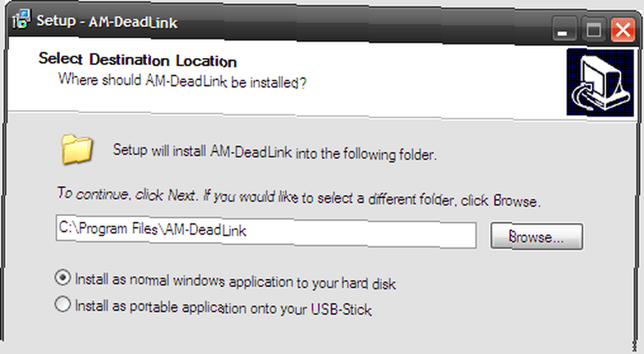Click the 'Select Destination Location' heading
Image resolution: width=644 pixels, height=354 pixels.
pos(138,60)
